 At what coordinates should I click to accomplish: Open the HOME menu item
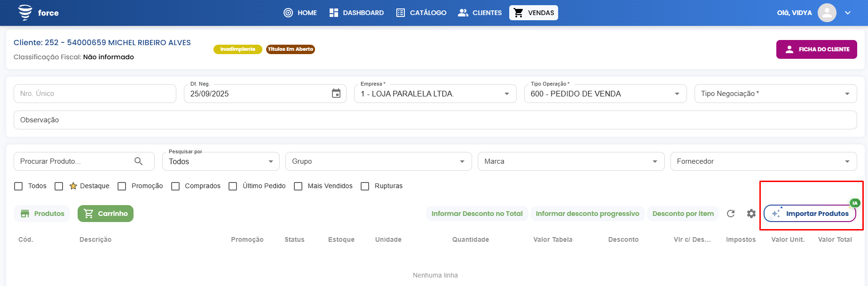coord(300,13)
